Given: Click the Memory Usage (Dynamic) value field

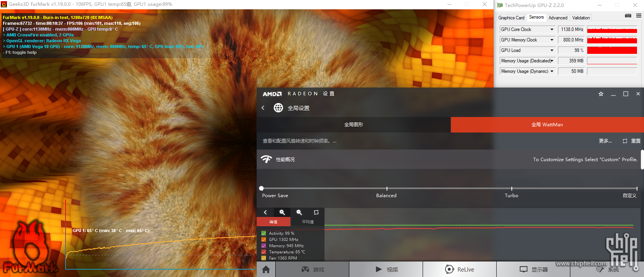Looking at the screenshot, I should pos(572,71).
